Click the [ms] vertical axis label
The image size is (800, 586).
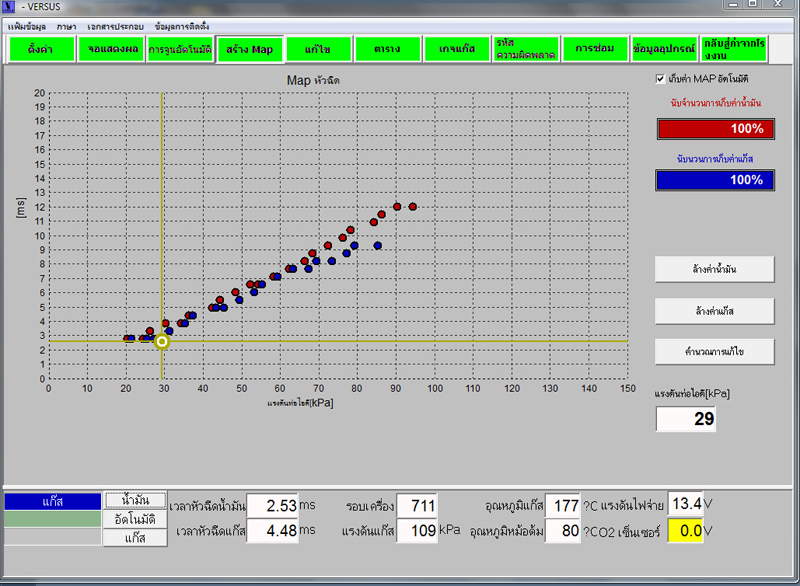click(20, 208)
